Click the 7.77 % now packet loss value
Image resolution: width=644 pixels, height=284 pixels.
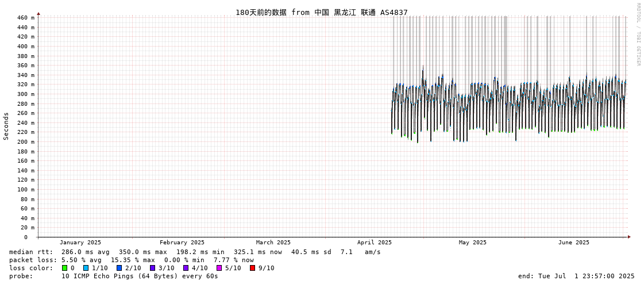pos(233,260)
